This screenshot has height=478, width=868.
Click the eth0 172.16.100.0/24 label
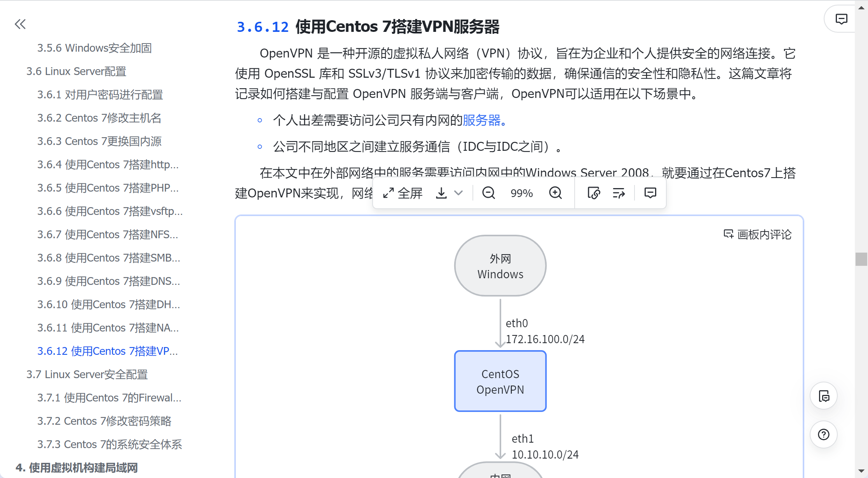tap(545, 331)
